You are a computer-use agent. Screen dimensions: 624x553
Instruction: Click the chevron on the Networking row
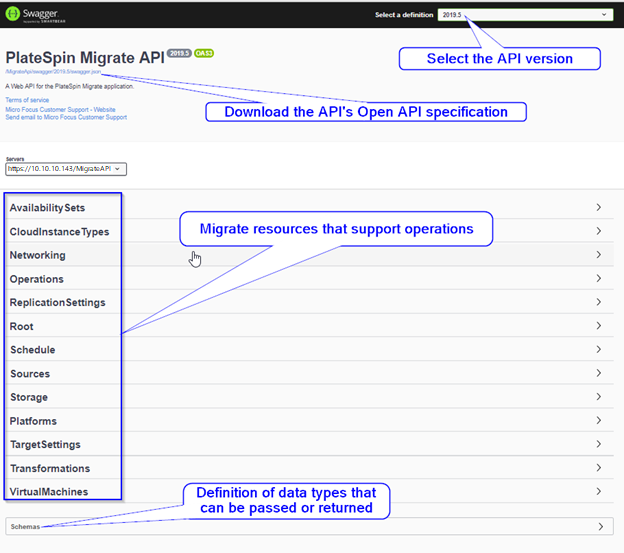coord(598,255)
